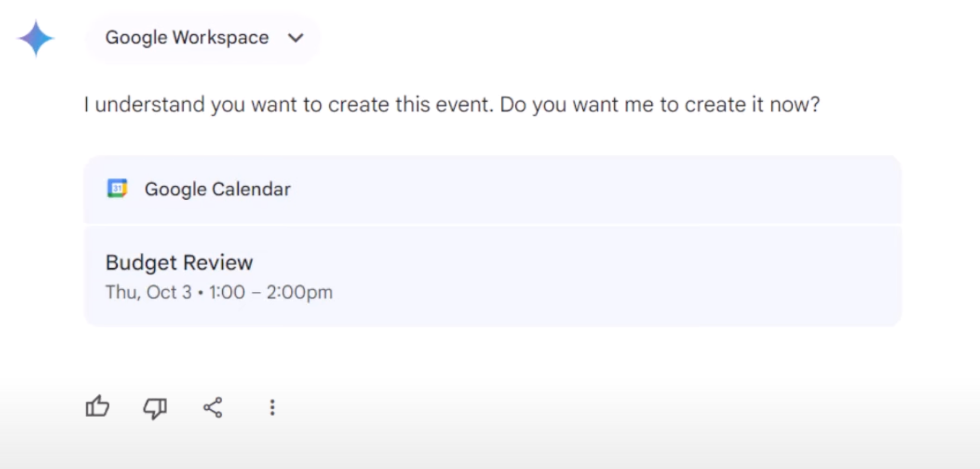
Task: Select the Budget Review event card
Action: [x=492, y=276]
